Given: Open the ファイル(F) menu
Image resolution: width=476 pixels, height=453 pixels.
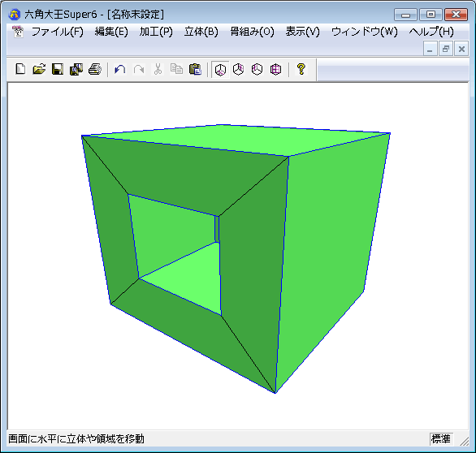Looking at the screenshot, I should [x=58, y=32].
